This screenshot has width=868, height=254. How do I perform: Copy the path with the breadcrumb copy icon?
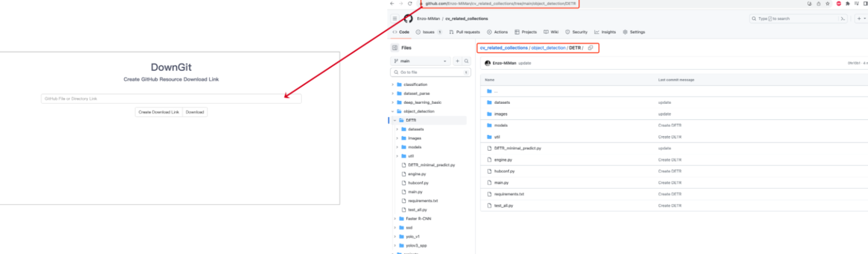[591, 48]
